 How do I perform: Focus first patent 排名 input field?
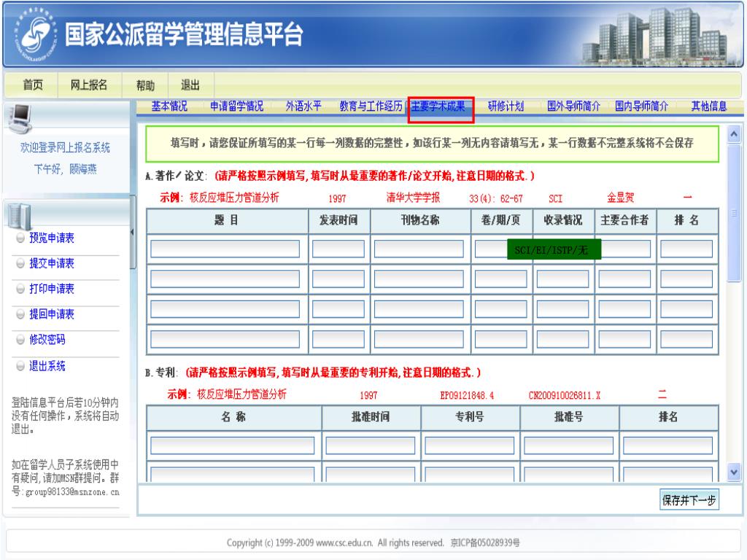668,446
